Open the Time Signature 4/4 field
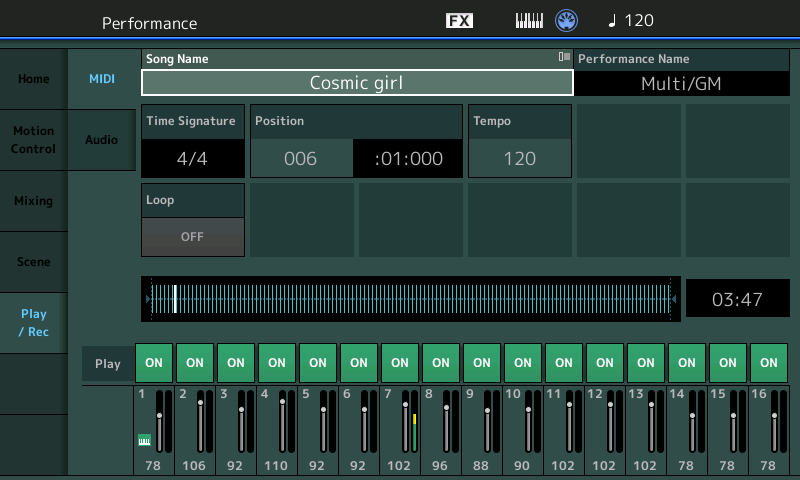 (x=192, y=158)
